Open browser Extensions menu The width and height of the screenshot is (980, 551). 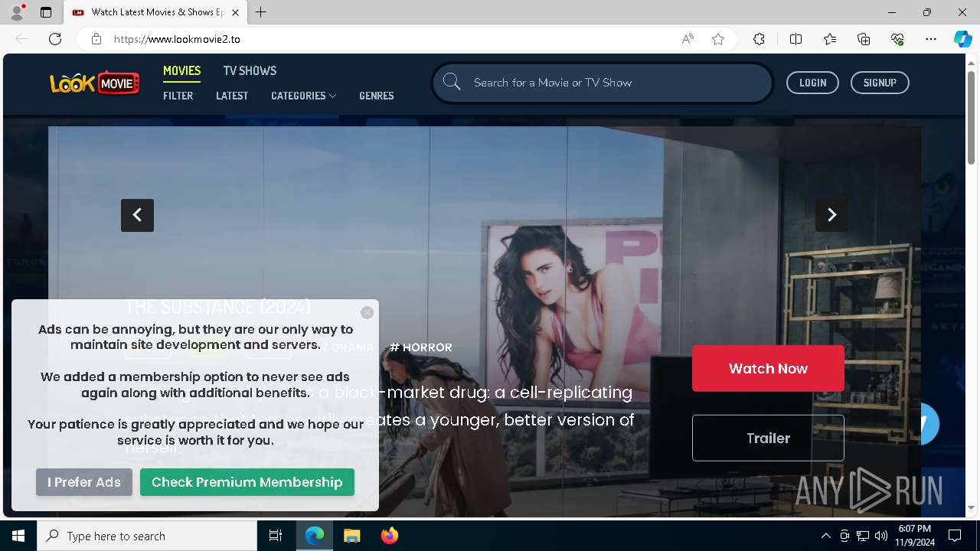[x=759, y=39]
